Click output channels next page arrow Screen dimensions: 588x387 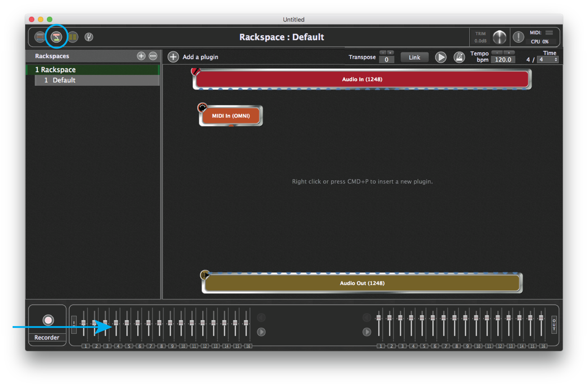tap(367, 332)
